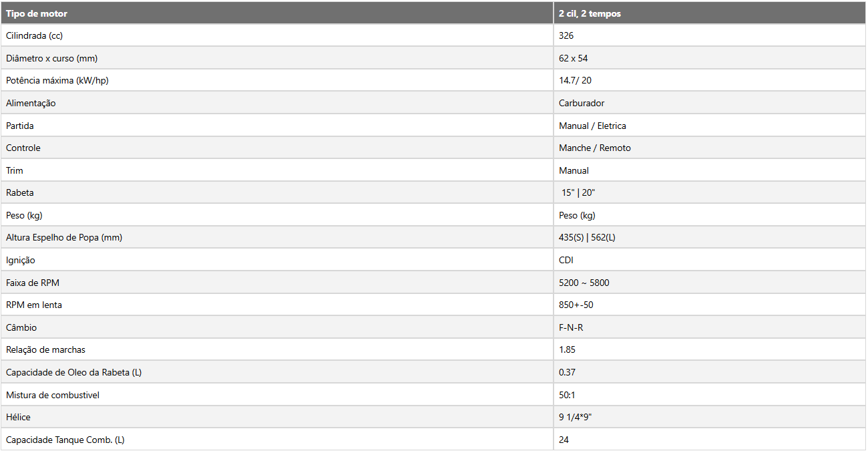Click the '435(S) | 562(L)' value
This screenshot has height=451, width=868.
(587, 237)
